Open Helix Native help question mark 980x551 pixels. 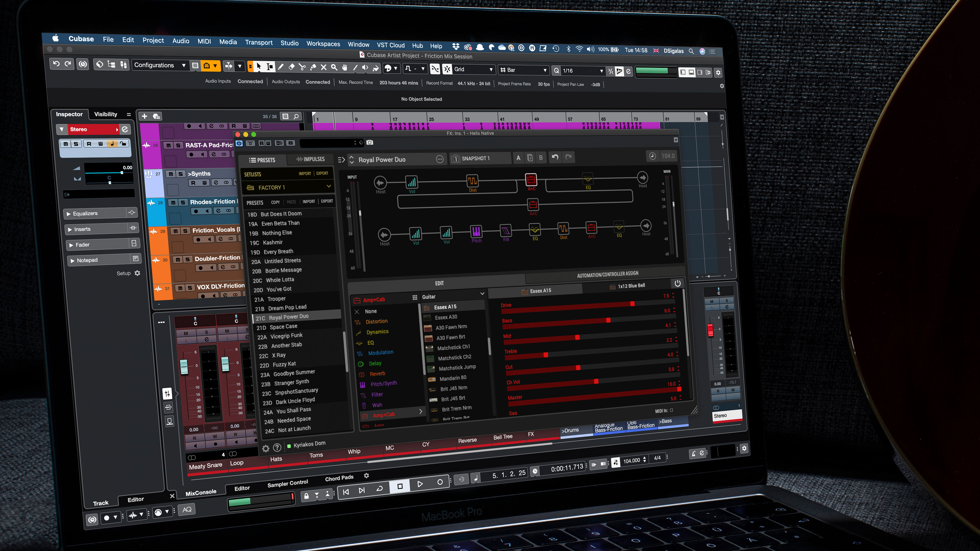click(x=277, y=447)
